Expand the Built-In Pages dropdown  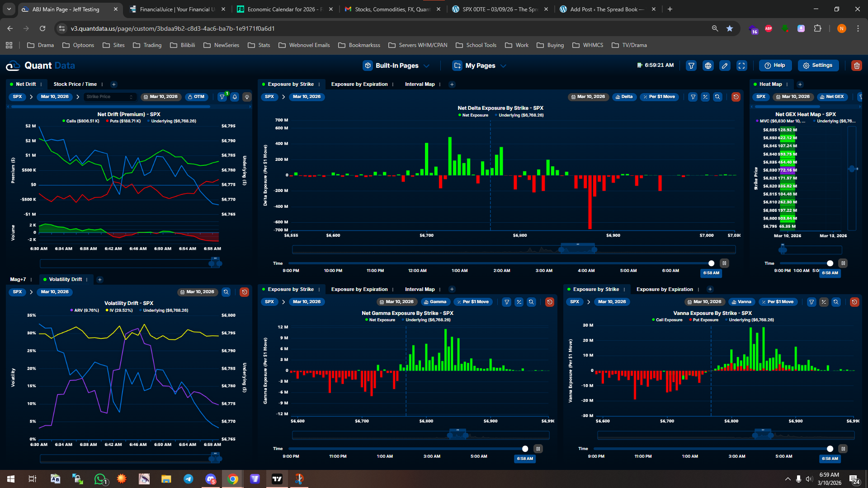tap(396, 66)
